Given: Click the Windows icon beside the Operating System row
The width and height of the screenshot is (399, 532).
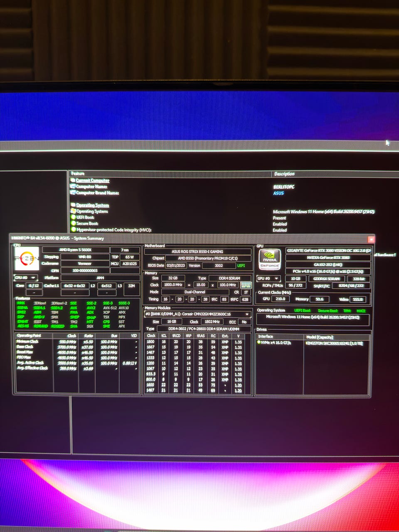Looking at the screenshot, I should point(73,211).
